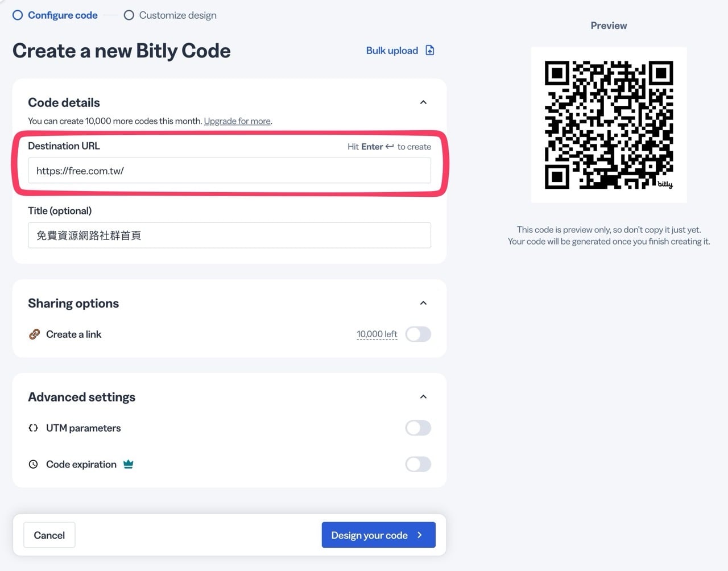Click the Bulk upload document icon
Image resolution: width=728 pixels, height=571 pixels.
(x=431, y=50)
